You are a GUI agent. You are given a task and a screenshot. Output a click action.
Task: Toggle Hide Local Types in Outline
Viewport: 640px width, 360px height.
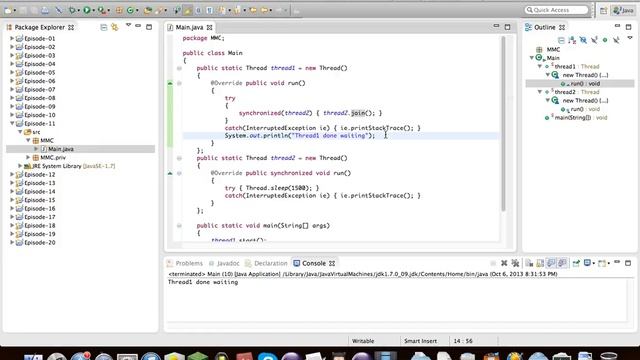[x=616, y=40]
